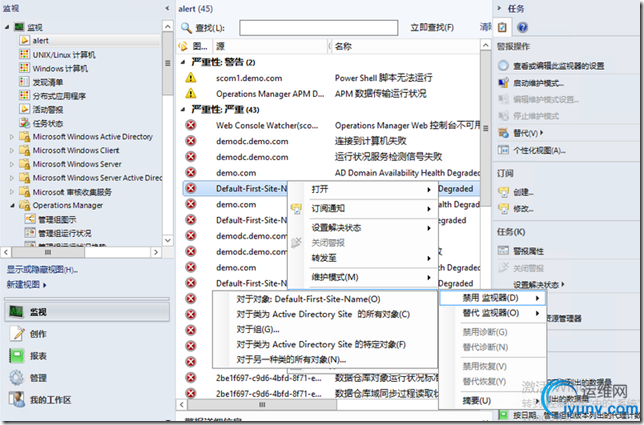This screenshot has height=425, width=644.
Task: Select 运行状况服务检测信号失败 alert row
Action: (x=331, y=157)
